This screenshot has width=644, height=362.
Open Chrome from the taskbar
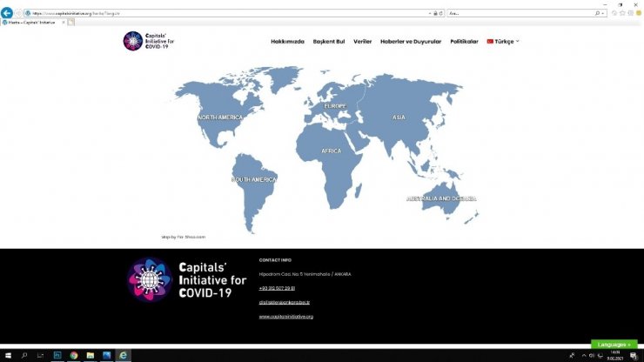point(74,355)
